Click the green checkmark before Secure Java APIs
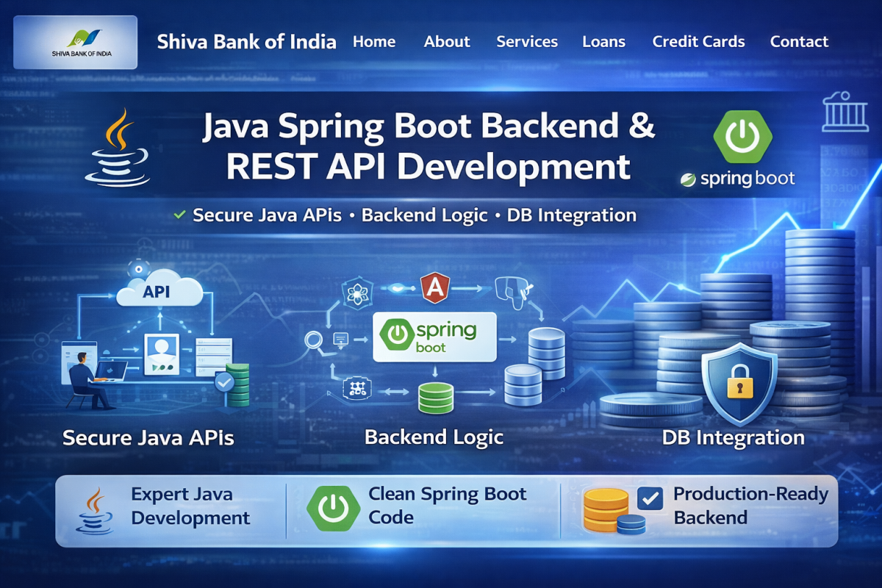The image size is (882, 588). click(x=179, y=215)
